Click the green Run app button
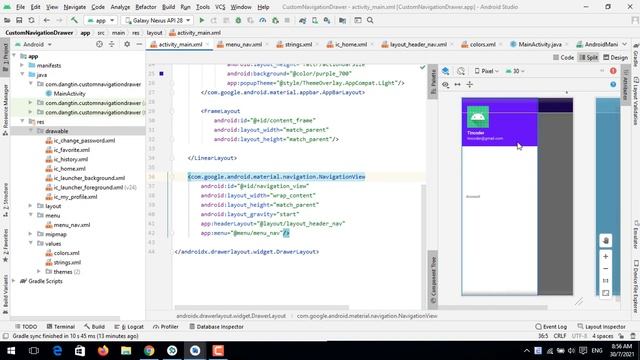 coord(202,20)
